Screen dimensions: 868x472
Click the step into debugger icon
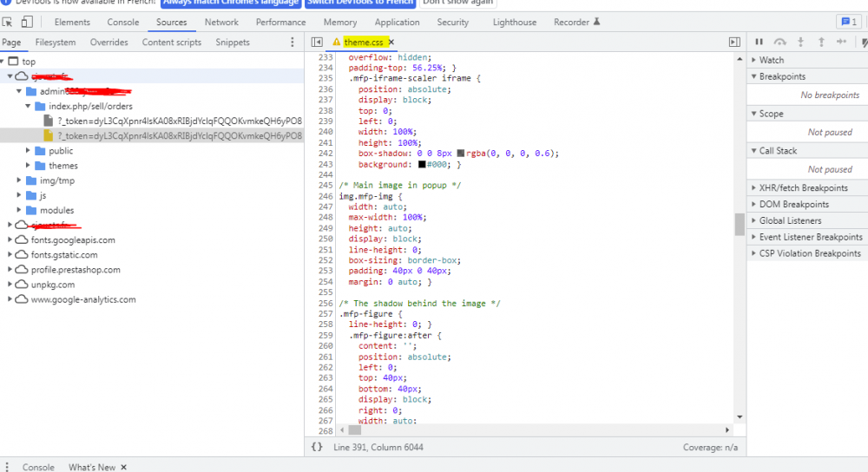(800, 42)
